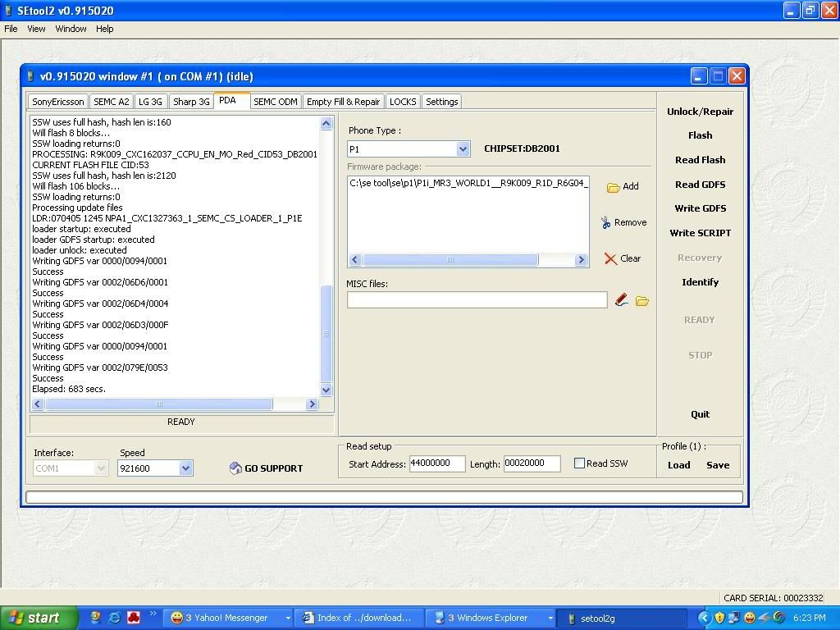Select the P1i_MR3_WORLD1 firmware package entry
This screenshot has width=840, height=630.
tap(468, 183)
